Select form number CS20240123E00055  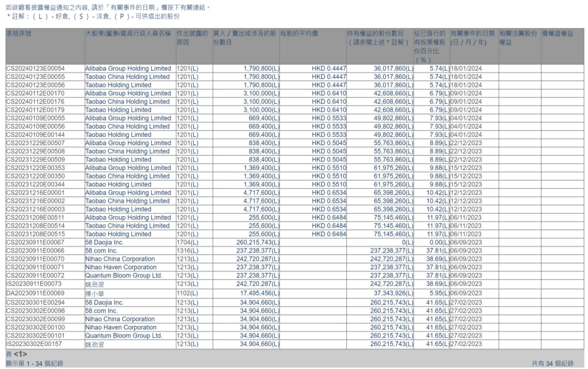(x=36, y=77)
